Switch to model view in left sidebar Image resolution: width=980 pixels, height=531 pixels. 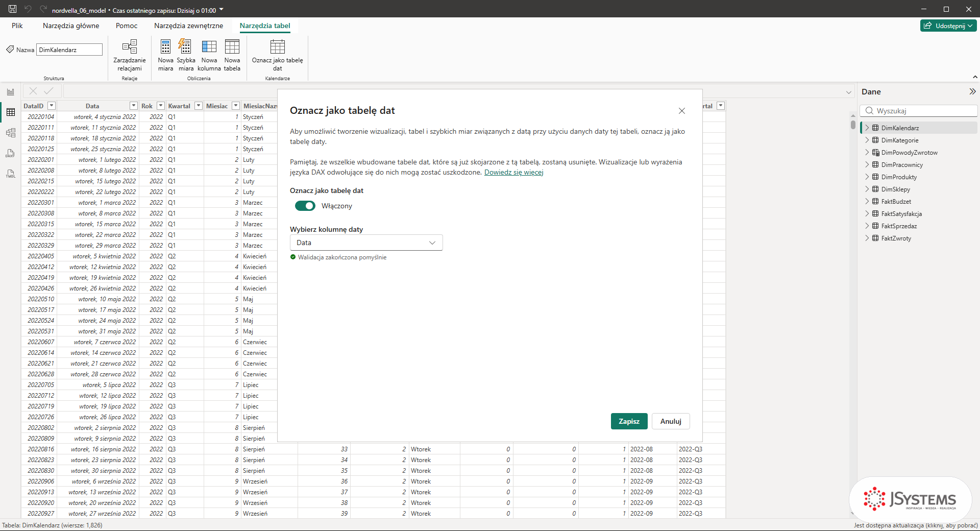[11, 133]
